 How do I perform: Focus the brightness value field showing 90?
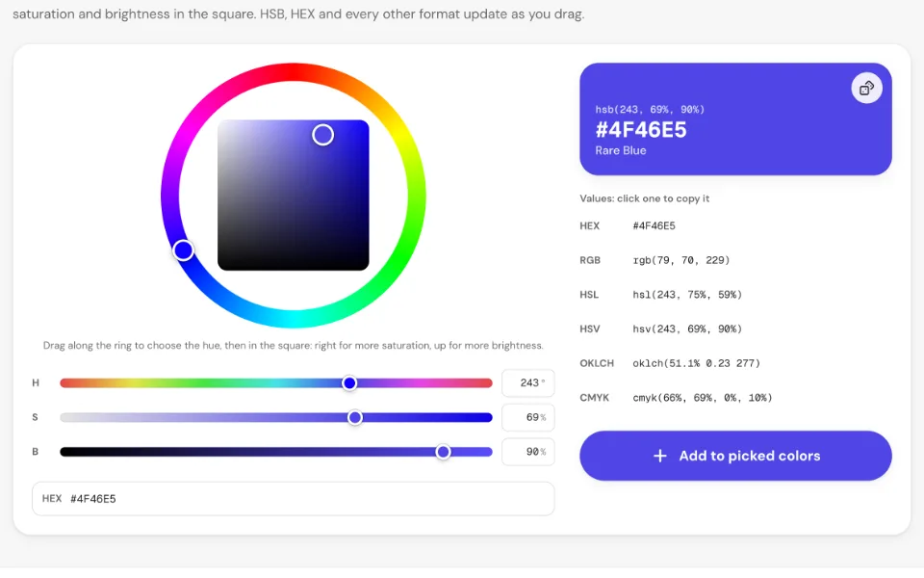(x=528, y=452)
